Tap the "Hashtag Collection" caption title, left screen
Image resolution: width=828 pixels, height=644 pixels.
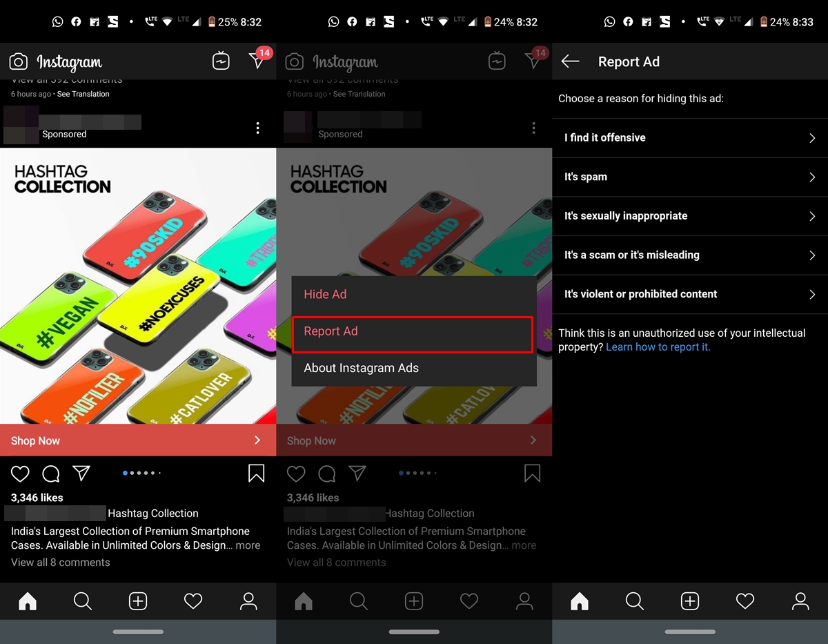[153, 514]
